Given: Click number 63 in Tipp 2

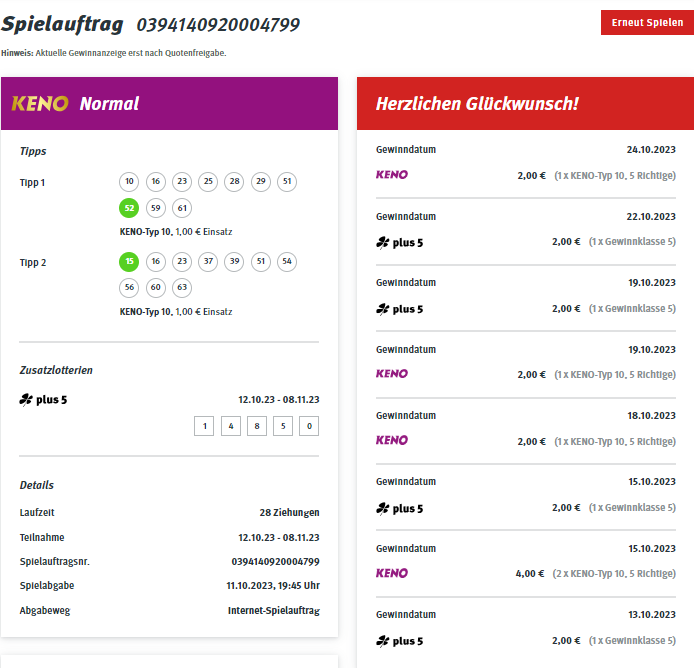Looking at the screenshot, I should pyautogui.click(x=182, y=288).
